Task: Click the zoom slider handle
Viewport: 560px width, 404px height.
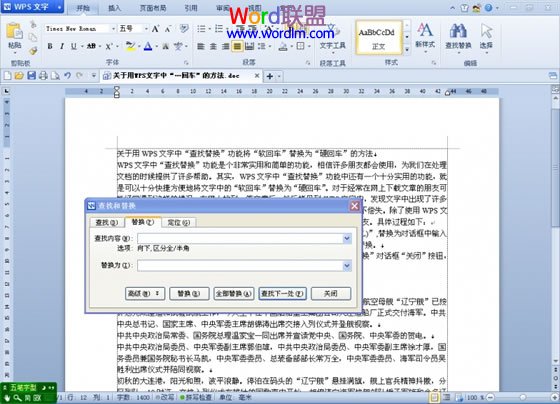Action: coord(523,397)
